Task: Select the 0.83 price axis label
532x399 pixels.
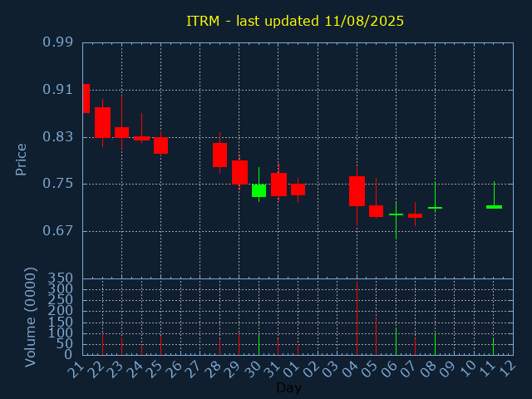Action: [57, 136]
